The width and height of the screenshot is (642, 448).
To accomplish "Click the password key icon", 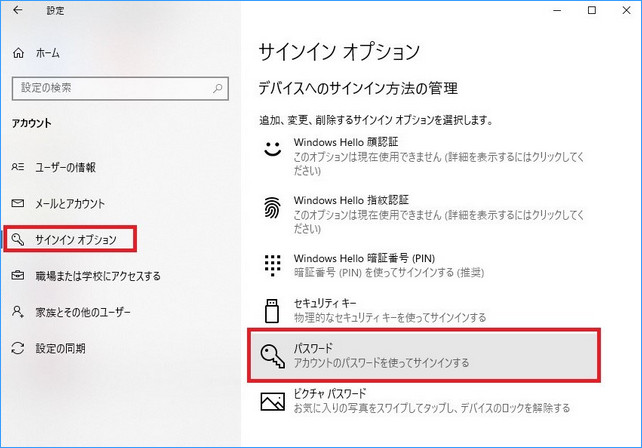I will pos(272,355).
